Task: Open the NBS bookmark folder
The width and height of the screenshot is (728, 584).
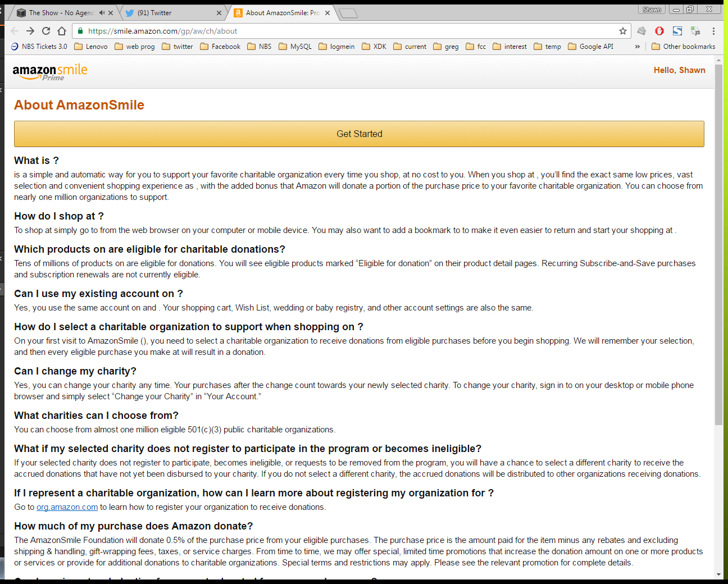Action: click(x=260, y=47)
